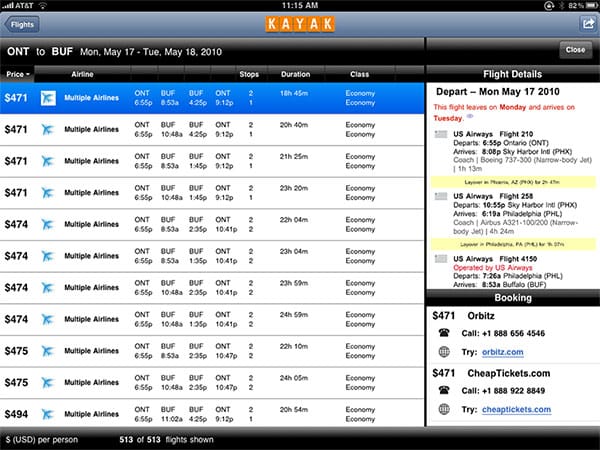Select the $475 flight lasting 22h 10m

212,351
